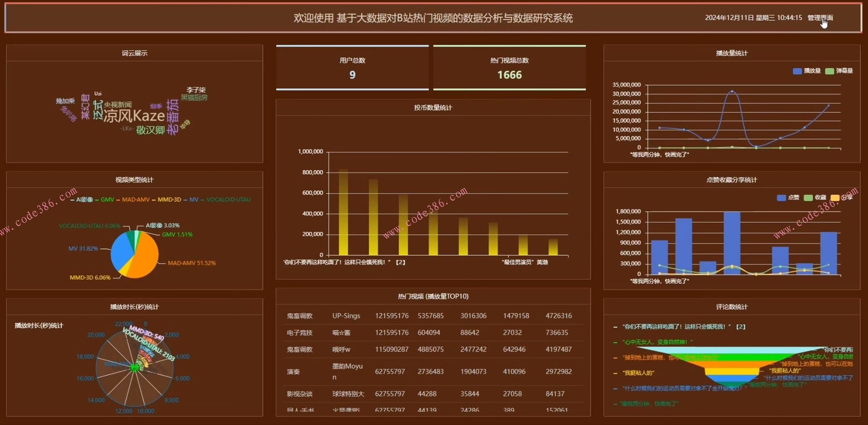The height and width of the screenshot is (425, 868).
Task: Click the value 5357685 in the table
Action: click(x=431, y=316)
